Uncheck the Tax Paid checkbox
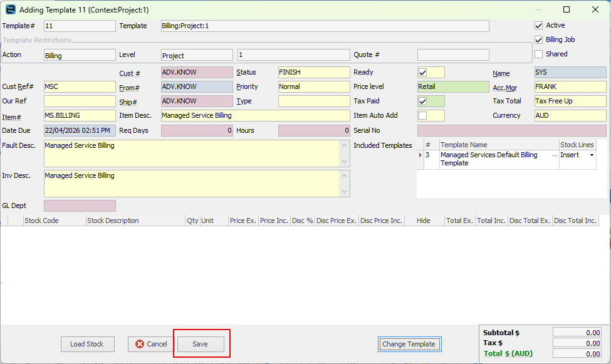Screen dimensions: 611x364 [422, 101]
